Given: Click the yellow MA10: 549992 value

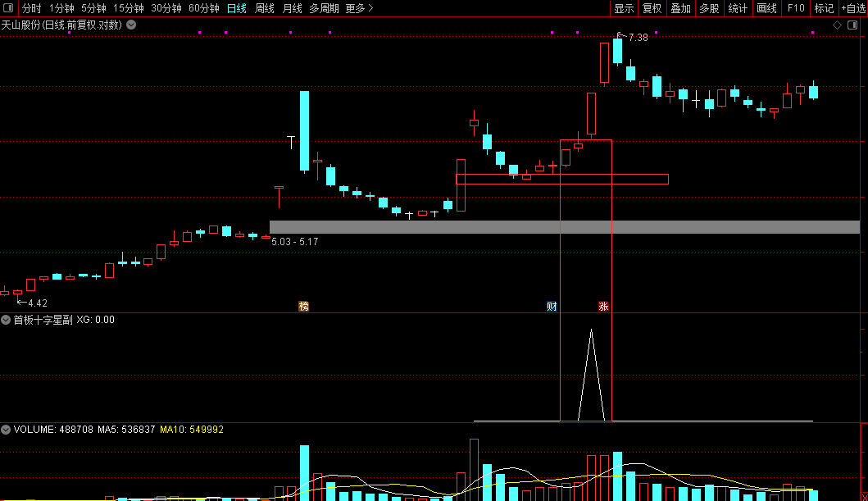Looking at the screenshot, I should pyautogui.click(x=192, y=430).
